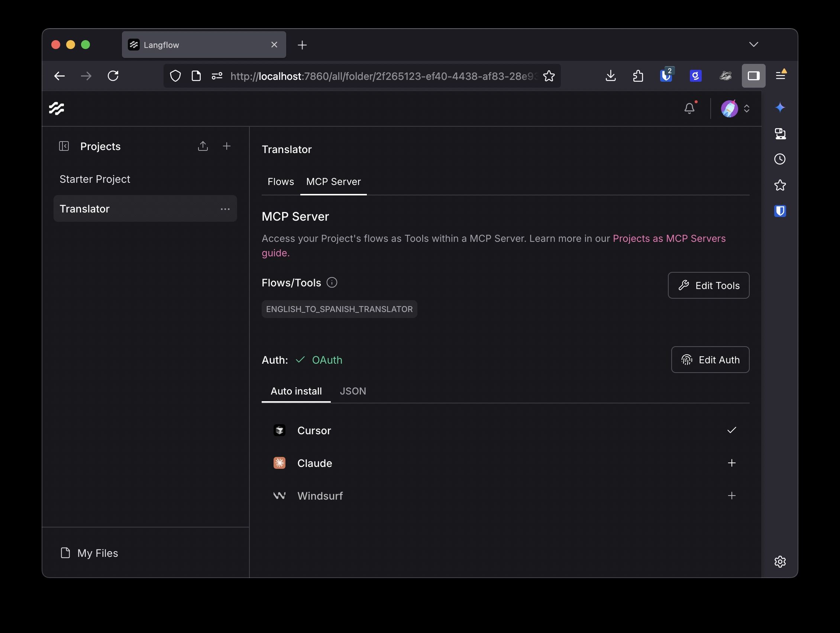
Task: Switch to the Flows tab
Action: [x=281, y=182]
